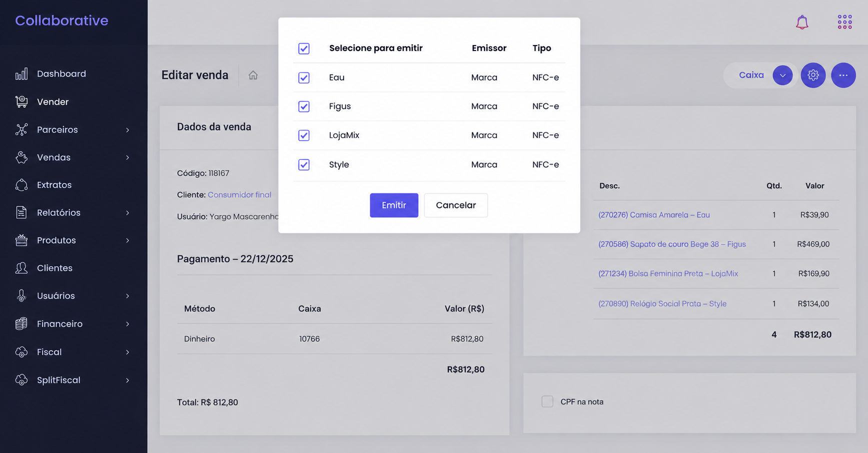Screen dimensions: 868x453
Task: Uncheck the Style row checkbox
Action: [x=304, y=164]
